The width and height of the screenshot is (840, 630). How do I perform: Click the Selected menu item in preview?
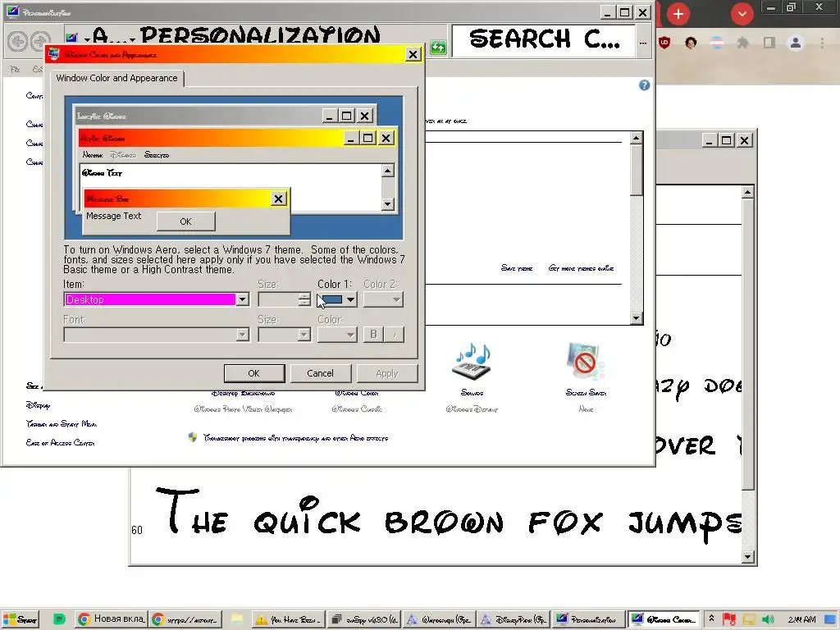point(157,155)
